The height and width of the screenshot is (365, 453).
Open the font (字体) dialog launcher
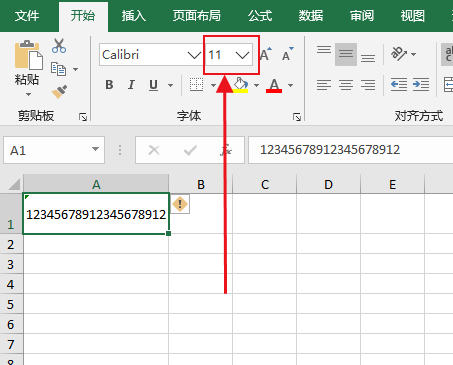pos(297,117)
